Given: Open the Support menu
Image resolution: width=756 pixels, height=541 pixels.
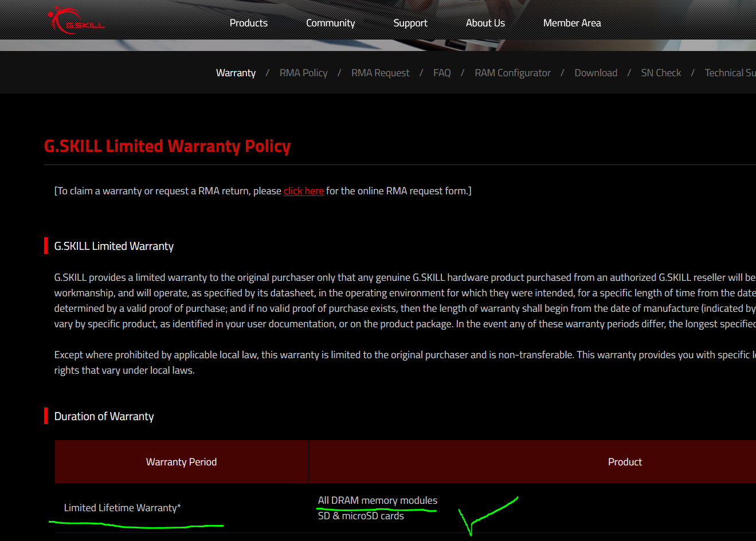Looking at the screenshot, I should [x=410, y=23].
